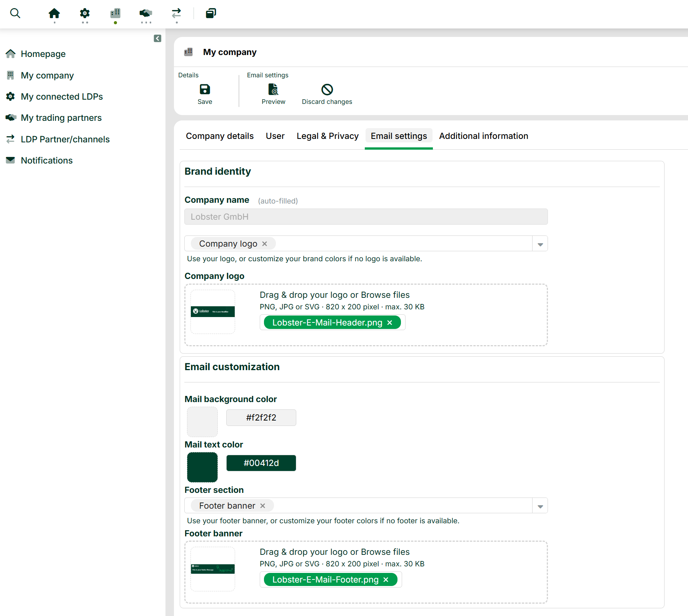
Task: Open company building icon in top bar
Action: (x=115, y=13)
